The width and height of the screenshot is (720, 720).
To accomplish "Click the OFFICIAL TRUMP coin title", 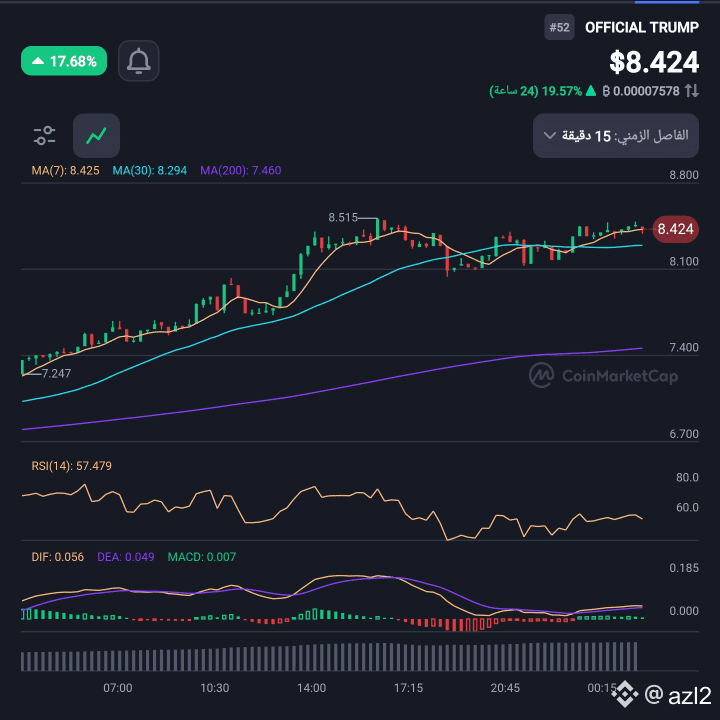I will [x=641, y=27].
